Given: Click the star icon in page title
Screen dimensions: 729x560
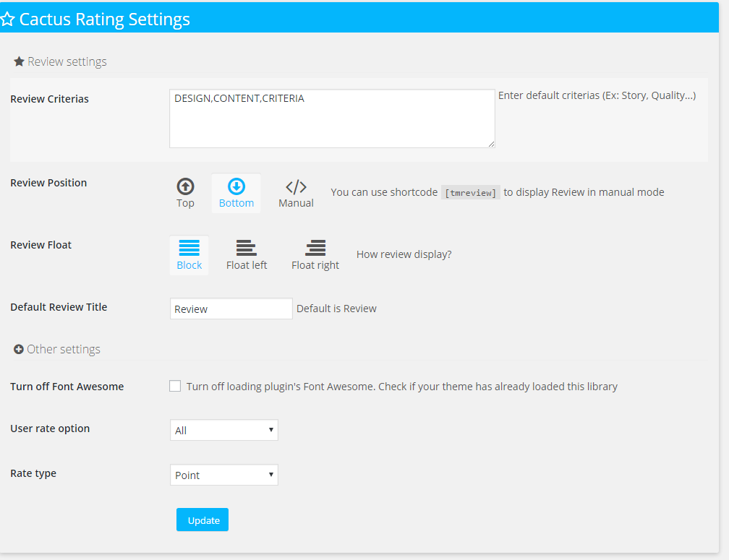Looking at the screenshot, I should pyautogui.click(x=7, y=20).
